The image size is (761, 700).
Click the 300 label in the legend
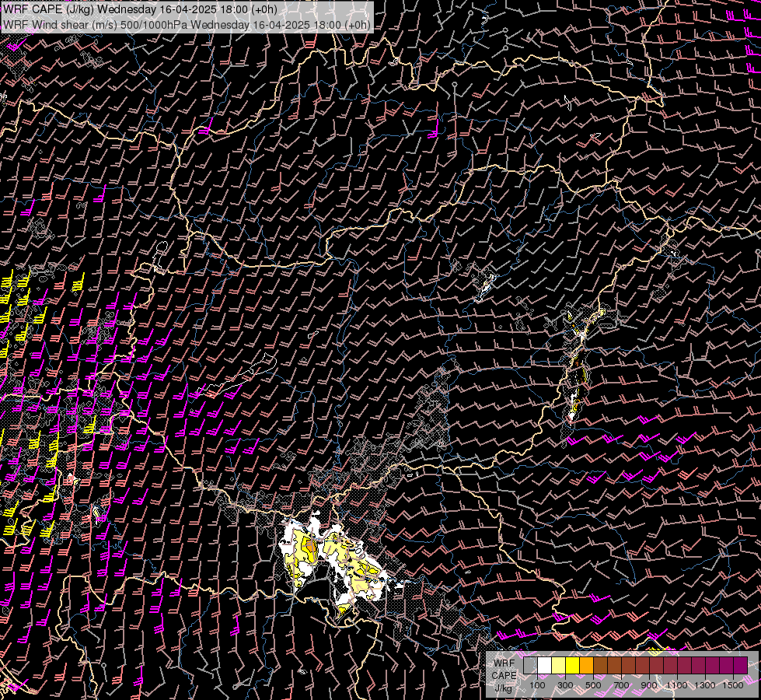click(565, 685)
